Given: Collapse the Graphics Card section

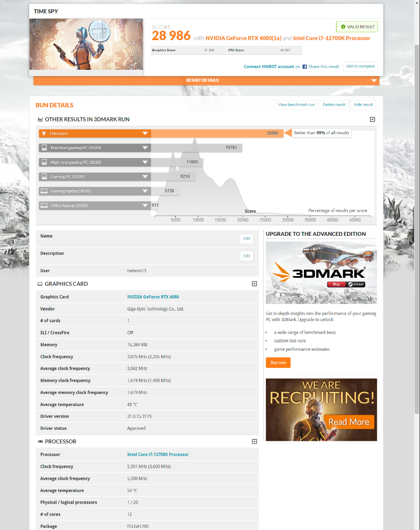Looking at the screenshot, I should pos(254,284).
